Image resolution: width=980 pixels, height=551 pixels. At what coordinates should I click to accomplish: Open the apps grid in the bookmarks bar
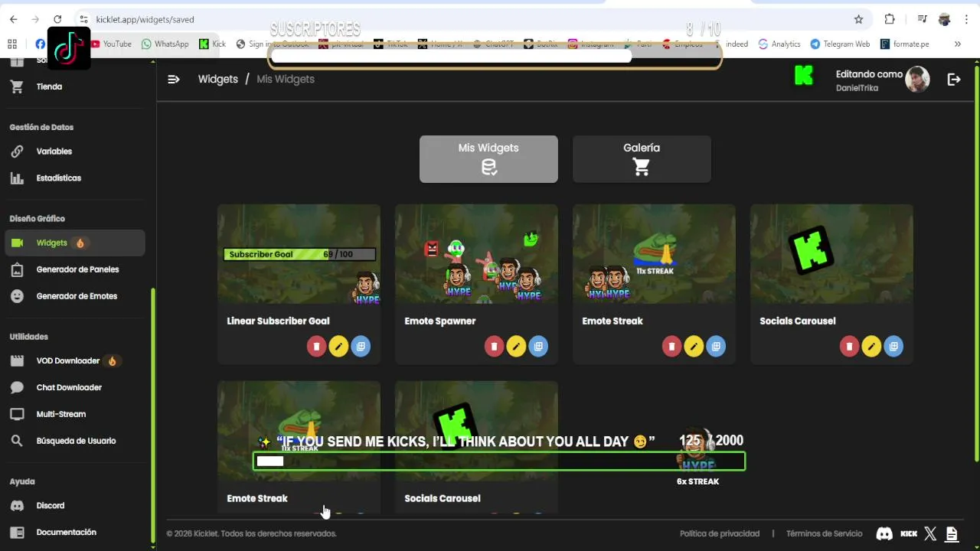pyautogui.click(x=12, y=44)
